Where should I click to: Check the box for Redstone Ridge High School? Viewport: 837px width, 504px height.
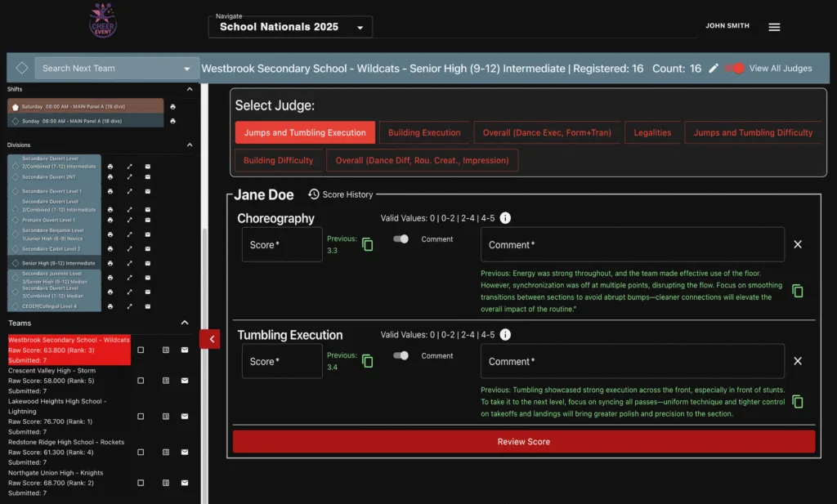(x=141, y=453)
